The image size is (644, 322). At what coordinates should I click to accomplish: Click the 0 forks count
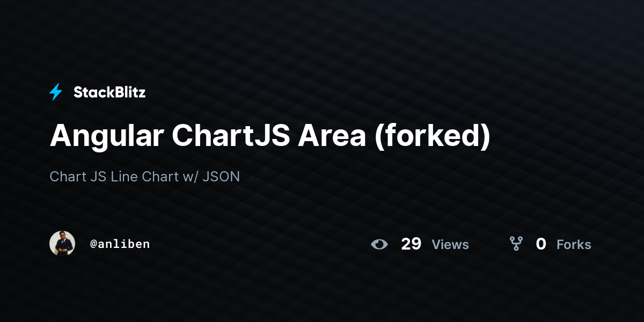[x=541, y=244]
